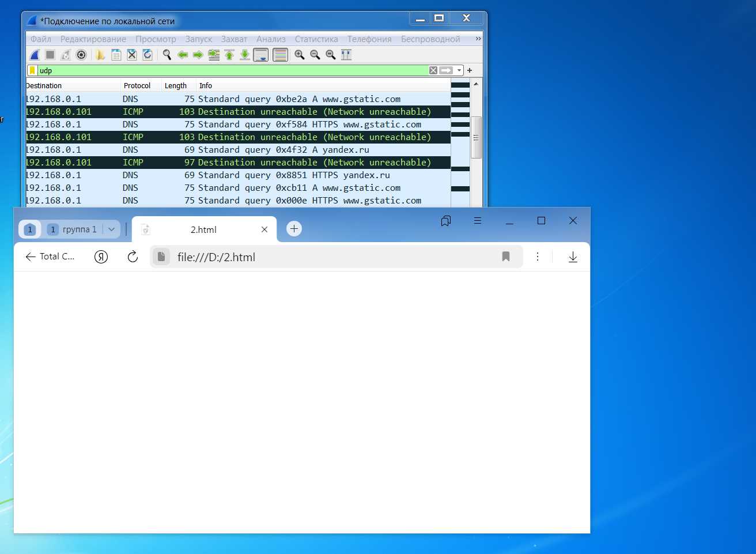This screenshot has width=756, height=554.
Task: Go back to Total C... page
Action: [x=31, y=257]
